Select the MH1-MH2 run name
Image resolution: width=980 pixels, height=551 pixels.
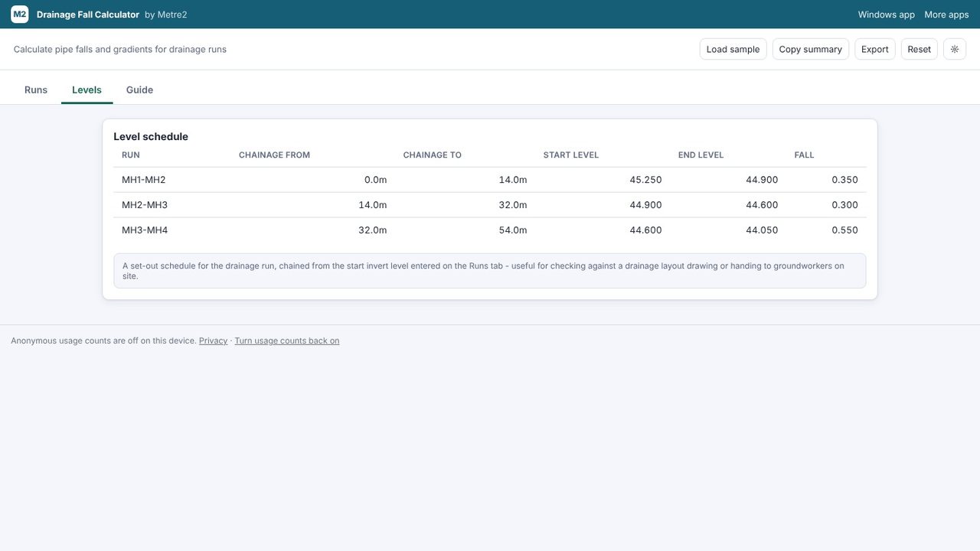click(143, 180)
